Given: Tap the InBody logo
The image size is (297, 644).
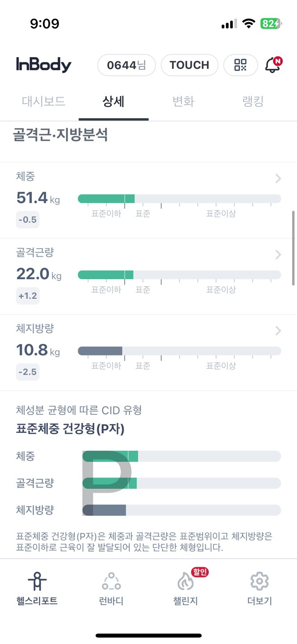Looking at the screenshot, I should [44, 64].
